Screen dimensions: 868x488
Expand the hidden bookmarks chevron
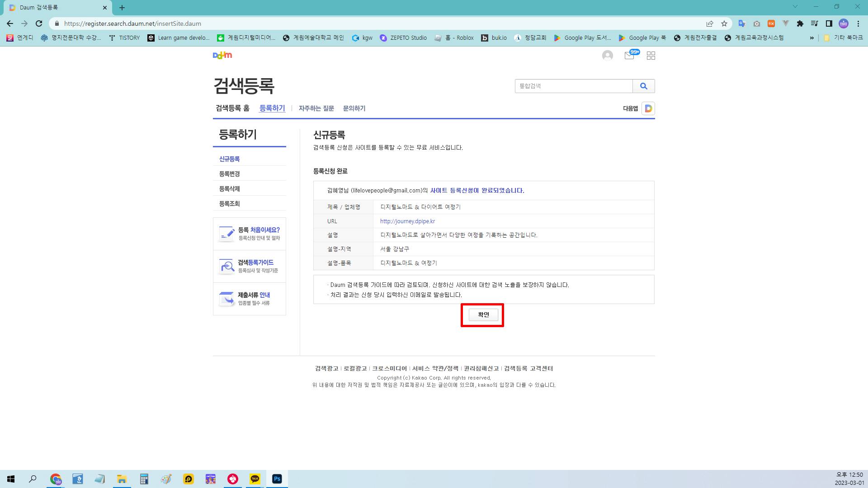[x=811, y=38]
